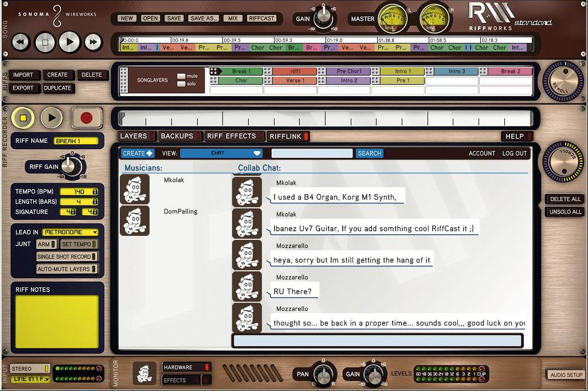The height and width of the screenshot is (391, 588).
Task: Open the Lead In Metronome dropdown
Action: pos(70,232)
